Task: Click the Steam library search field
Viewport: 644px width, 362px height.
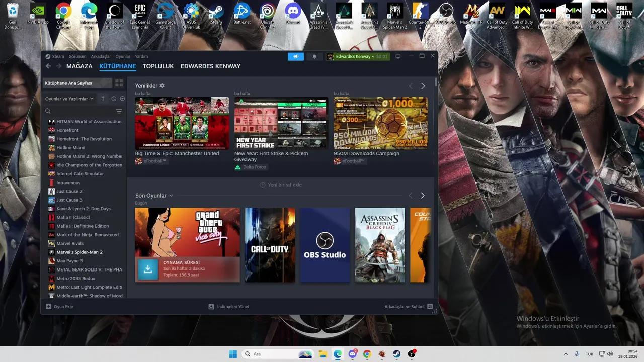Action: [79, 111]
